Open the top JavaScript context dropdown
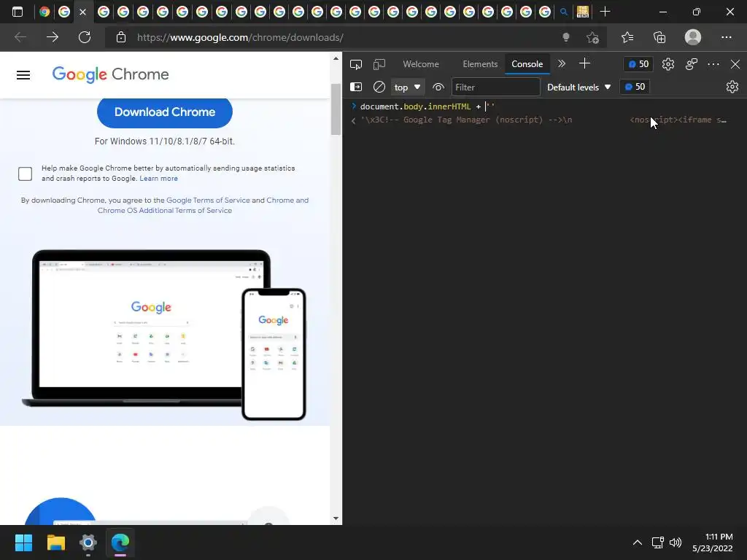 [407, 87]
